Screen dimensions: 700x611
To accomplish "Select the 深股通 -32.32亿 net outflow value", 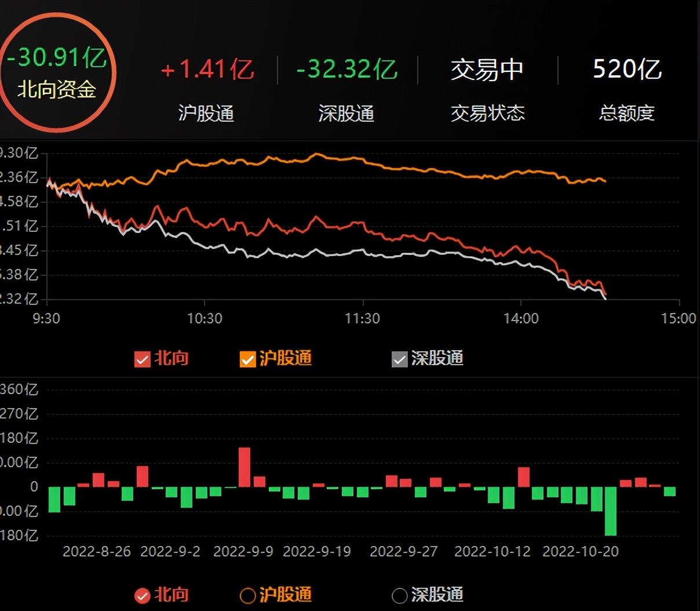I will point(347,70).
